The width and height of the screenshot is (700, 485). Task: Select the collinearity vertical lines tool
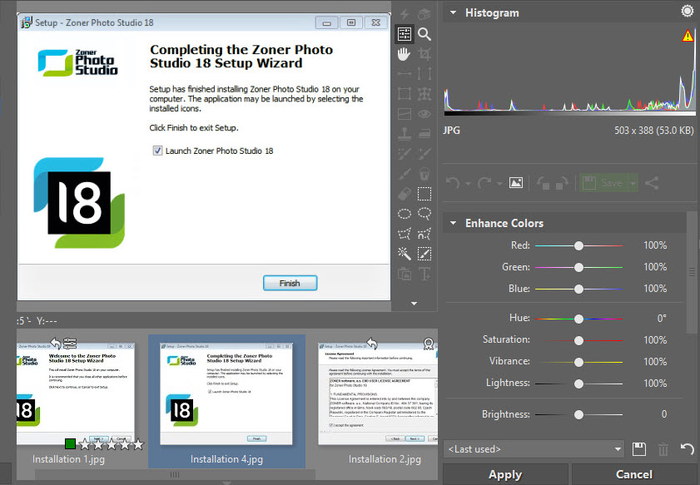[424, 74]
